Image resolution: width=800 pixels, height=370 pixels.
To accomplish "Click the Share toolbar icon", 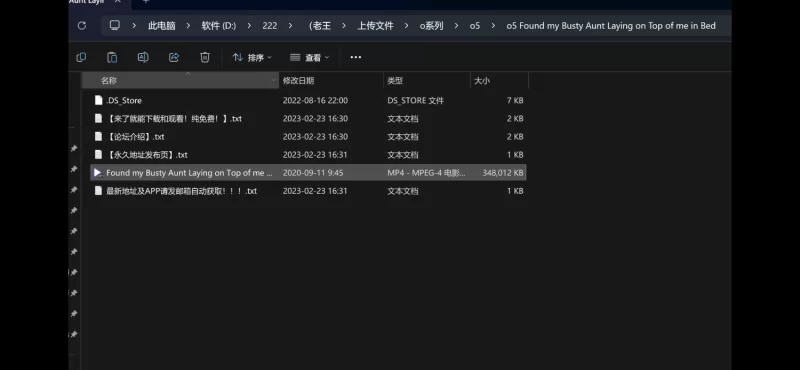I will 174,57.
